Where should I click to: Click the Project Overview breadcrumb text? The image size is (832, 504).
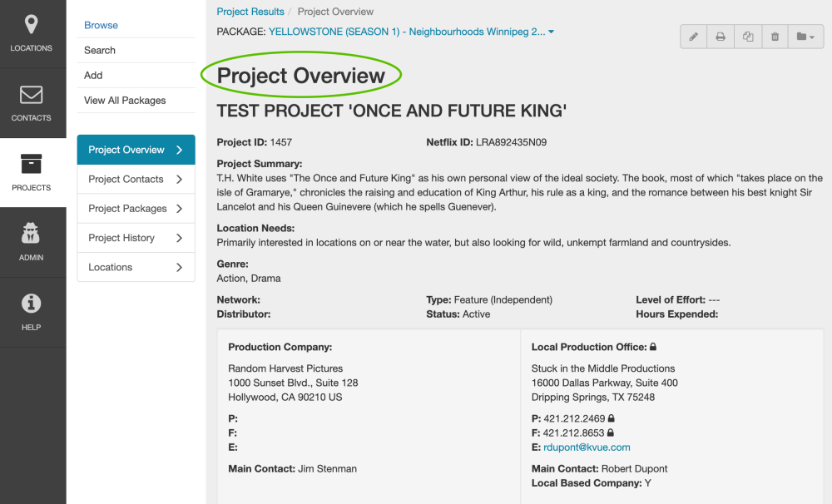point(335,12)
